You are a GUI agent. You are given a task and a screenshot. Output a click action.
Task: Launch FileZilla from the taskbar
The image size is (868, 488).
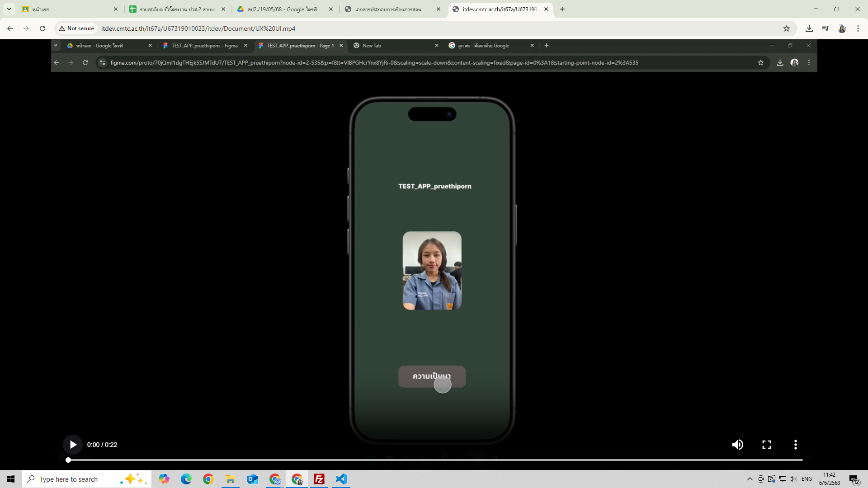click(x=319, y=479)
